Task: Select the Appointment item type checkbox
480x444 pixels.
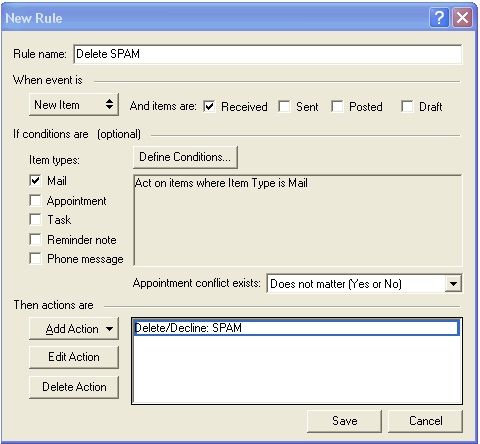Action: (35, 200)
